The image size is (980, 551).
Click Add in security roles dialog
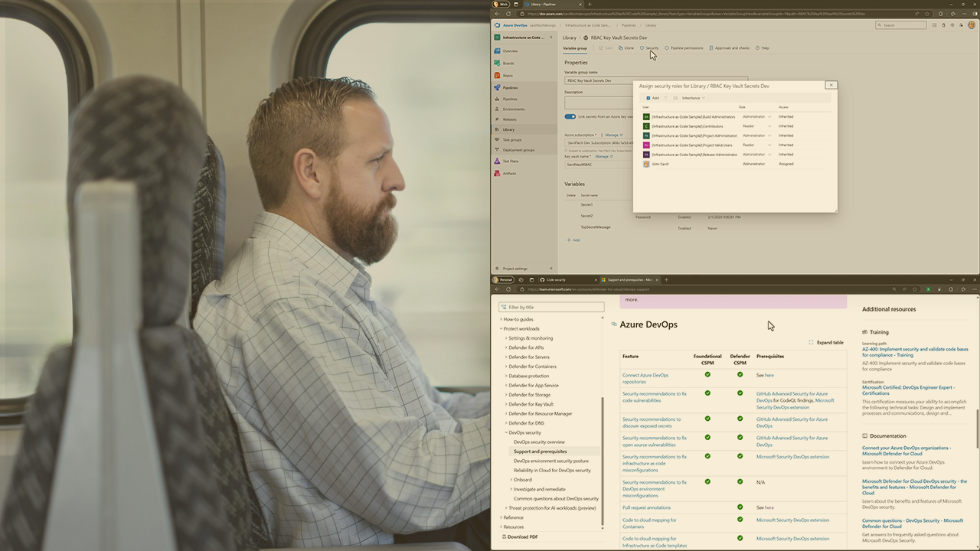click(652, 98)
